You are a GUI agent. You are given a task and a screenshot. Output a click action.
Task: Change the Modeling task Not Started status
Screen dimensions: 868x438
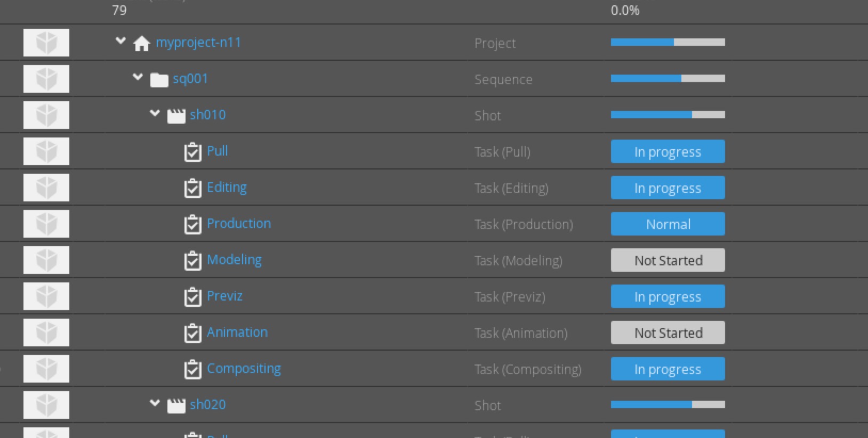[668, 260]
